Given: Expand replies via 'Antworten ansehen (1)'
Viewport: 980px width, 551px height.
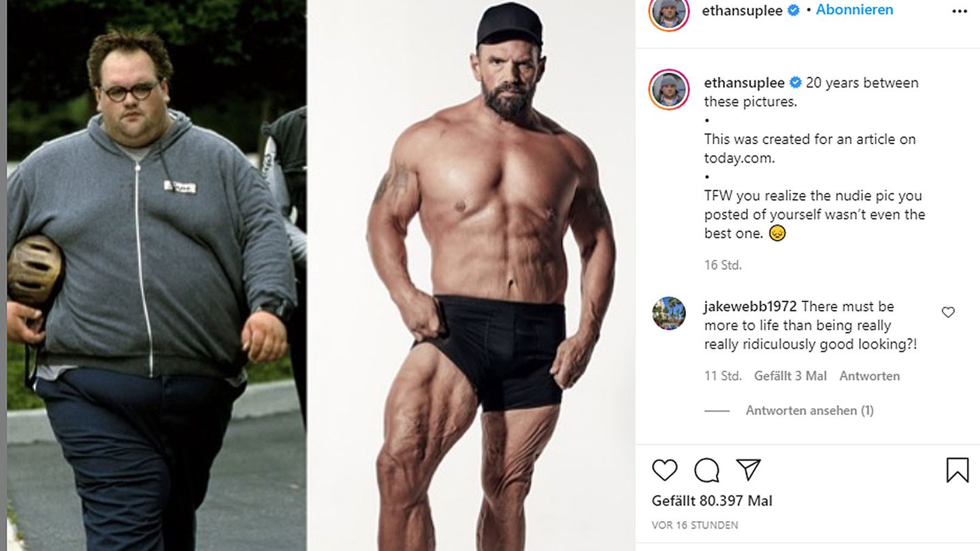Looking at the screenshot, I should coord(809,410).
